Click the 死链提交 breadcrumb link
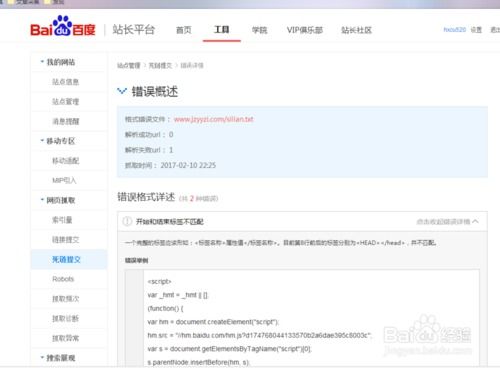Image resolution: width=500 pixels, height=368 pixels. click(x=160, y=65)
